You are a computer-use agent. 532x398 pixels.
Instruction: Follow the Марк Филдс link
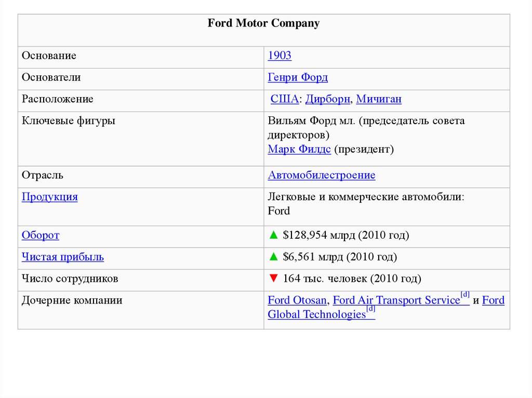pos(299,149)
